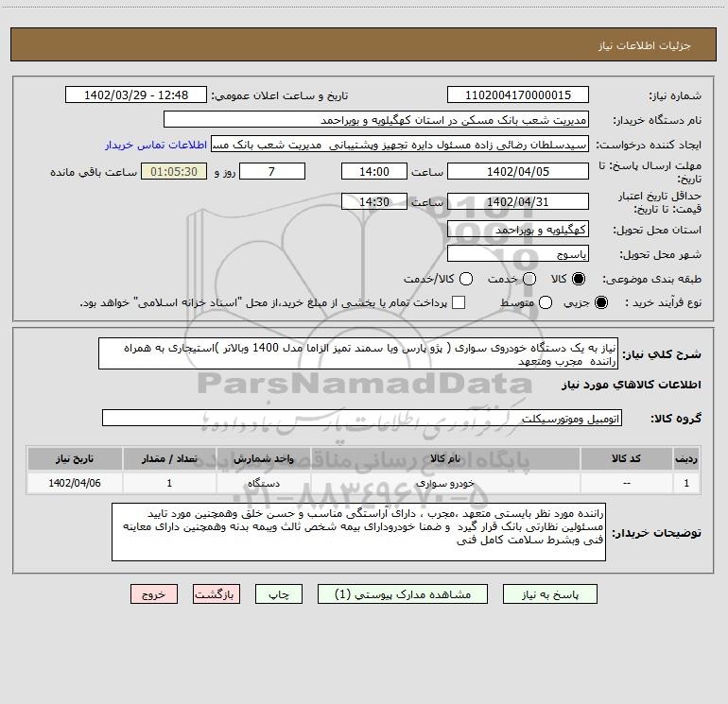
Task: Click the چاپ print button
Action: point(279,594)
